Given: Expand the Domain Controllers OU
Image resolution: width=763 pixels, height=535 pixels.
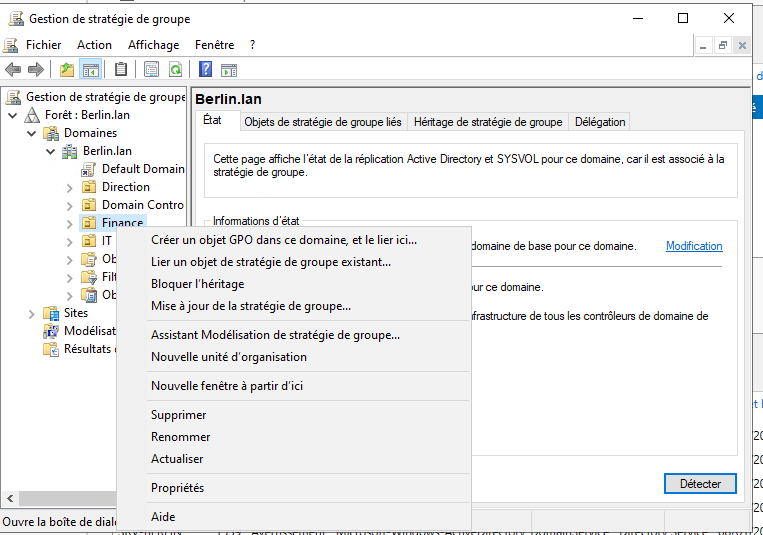Looking at the screenshot, I should click(70, 206).
